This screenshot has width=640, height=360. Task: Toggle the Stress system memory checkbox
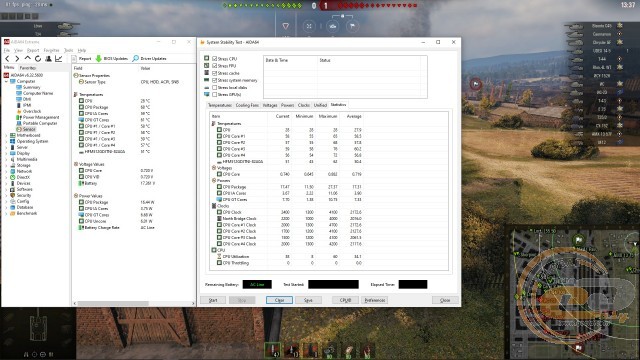(x=215, y=80)
